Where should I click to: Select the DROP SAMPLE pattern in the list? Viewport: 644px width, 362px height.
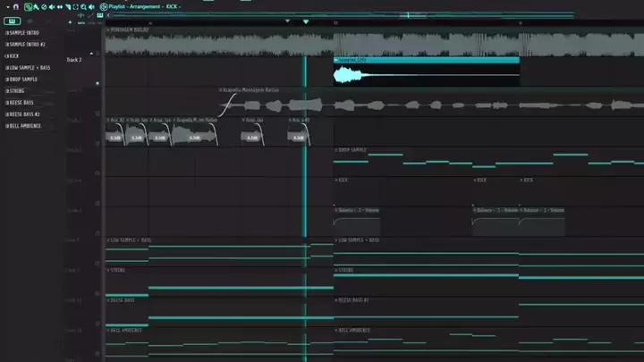point(21,80)
